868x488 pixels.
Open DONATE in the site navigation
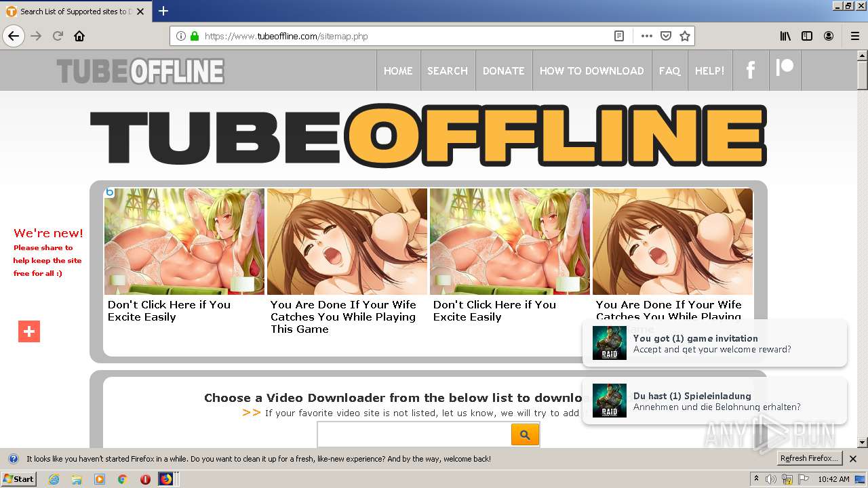504,70
